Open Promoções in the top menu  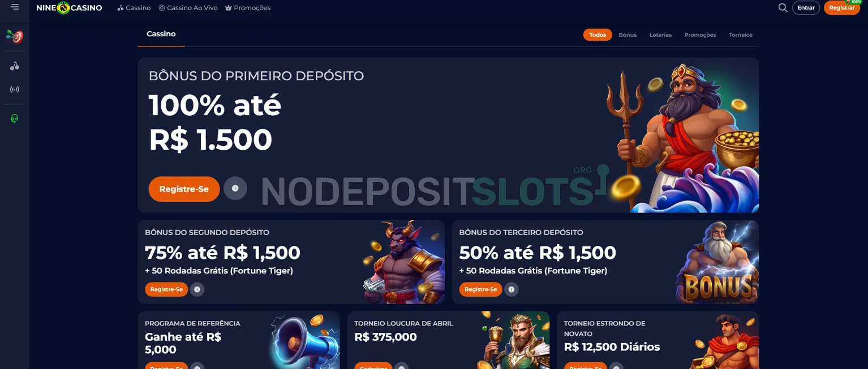pos(248,8)
